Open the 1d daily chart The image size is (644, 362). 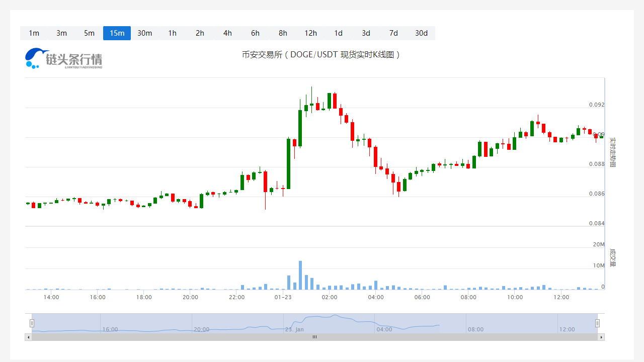[338, 33]
